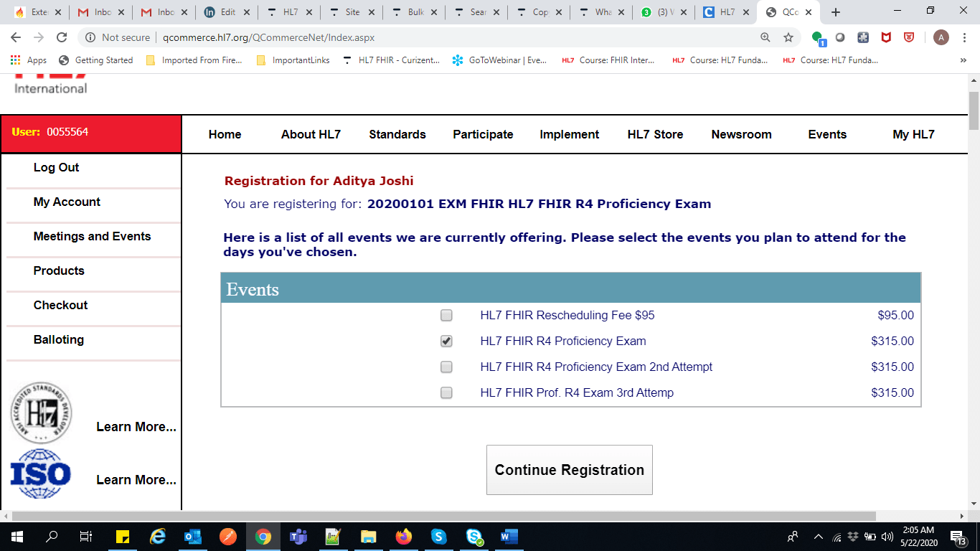Open Microsoft Word from taskbar
The height and width of the screenshot is (551, 980).
509,537
